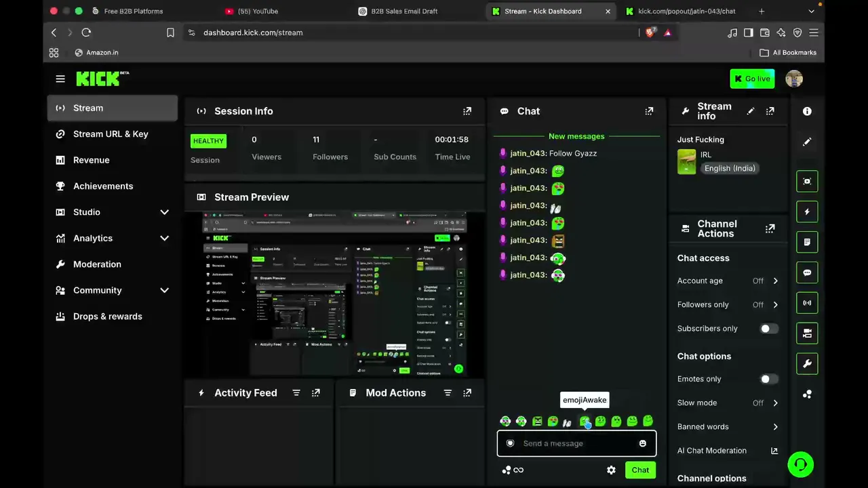Open the Kick hamburger menu

tap(60, 79)
